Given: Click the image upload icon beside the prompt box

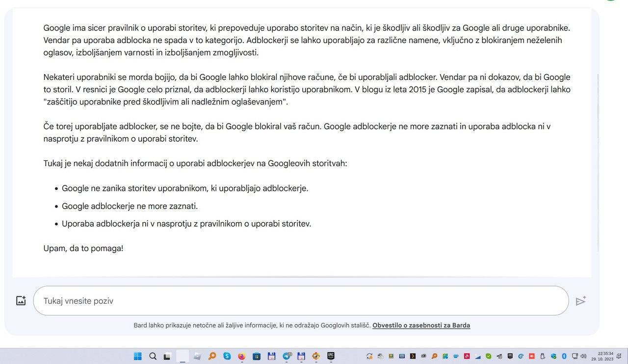Looking at the screenshot, I should (21, 301).
